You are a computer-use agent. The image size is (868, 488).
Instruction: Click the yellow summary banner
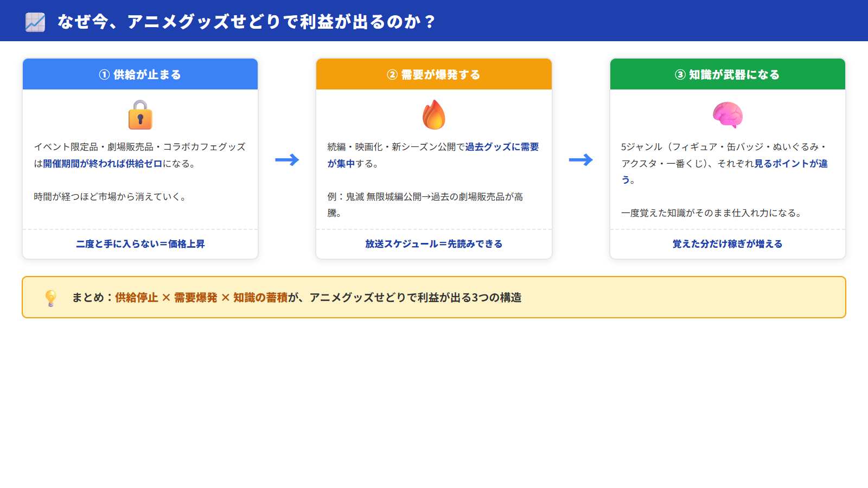tap(433, 297)
